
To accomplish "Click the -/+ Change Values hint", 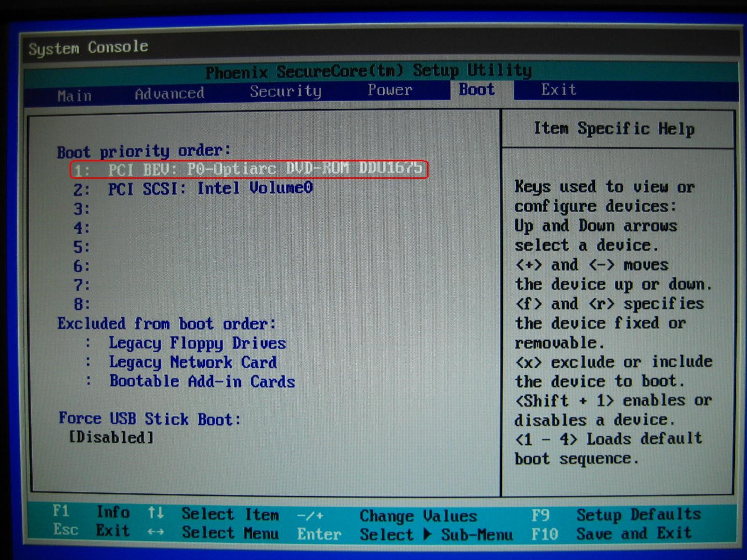I will coord(387,516).
